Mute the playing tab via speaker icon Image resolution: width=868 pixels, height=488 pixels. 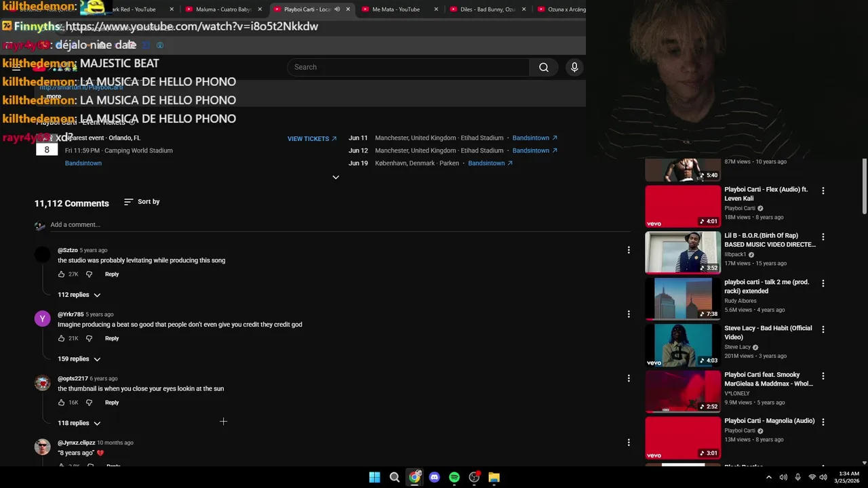tap(337, 9)
